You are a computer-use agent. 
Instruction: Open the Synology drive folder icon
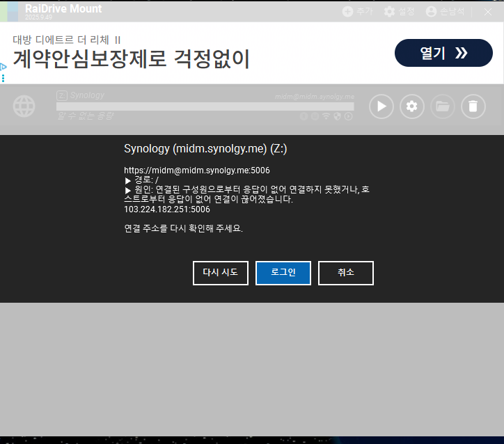442,106
